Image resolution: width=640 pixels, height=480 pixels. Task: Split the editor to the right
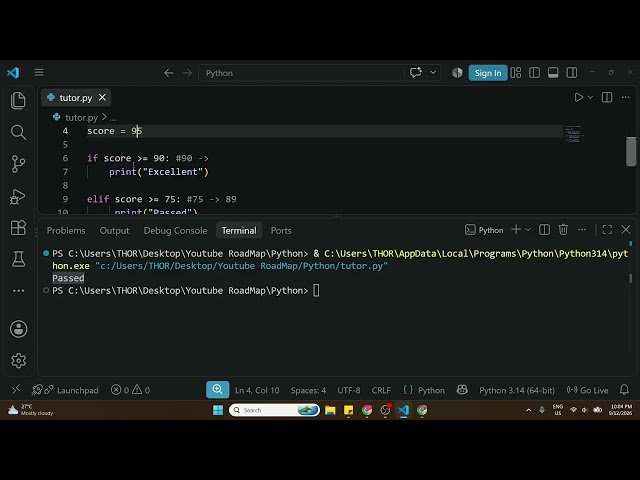click(607, 97)
